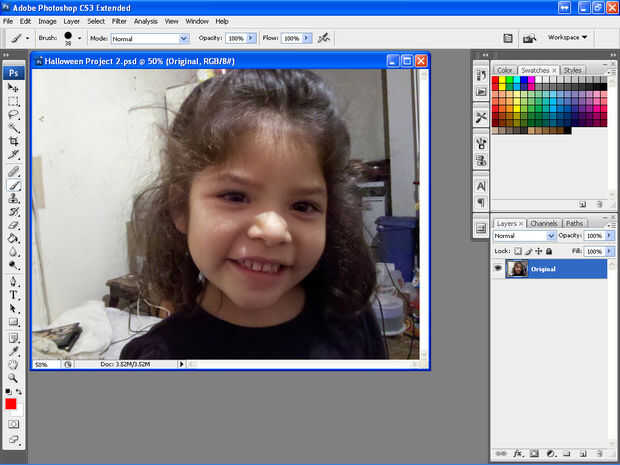
Task: Open the Image menu
Action: [47, 21]
